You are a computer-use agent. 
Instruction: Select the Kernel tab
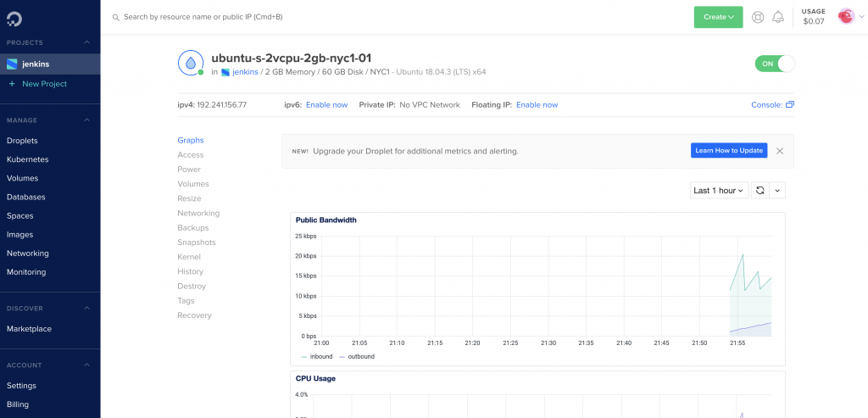coord(189,257)
